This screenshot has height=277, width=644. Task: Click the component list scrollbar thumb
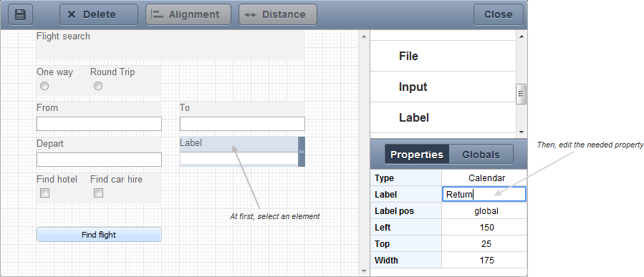coord(522,94)
